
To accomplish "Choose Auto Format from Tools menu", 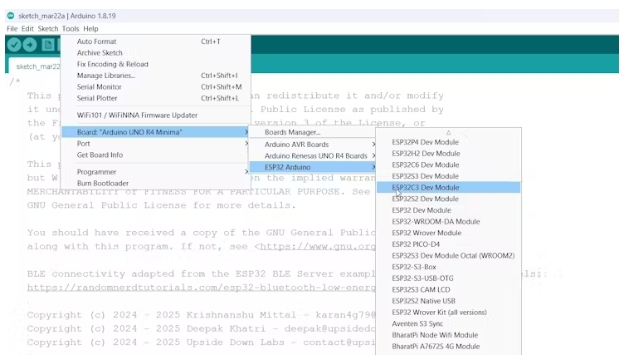I will (156, 41).
